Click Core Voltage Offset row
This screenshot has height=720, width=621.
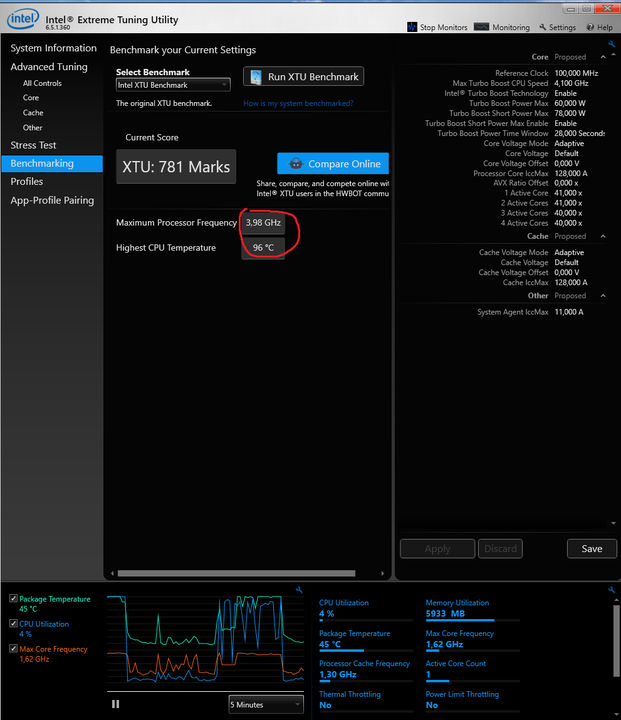point(531,163)
